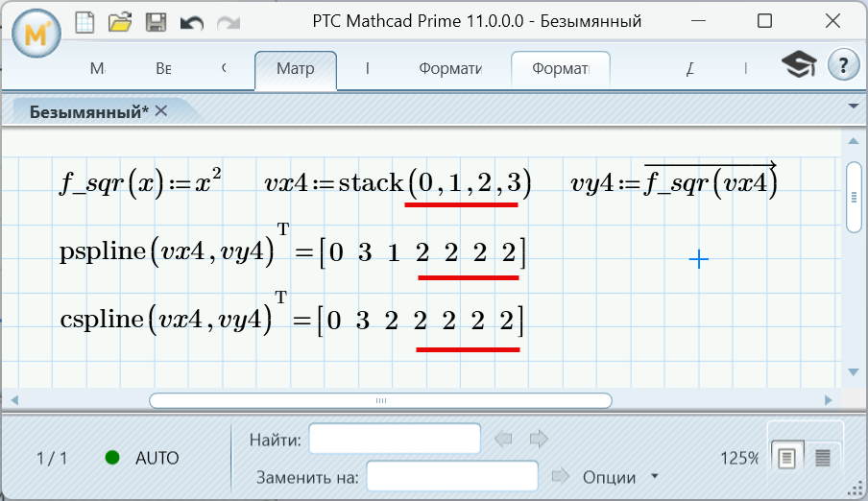
Task: Click the Redo arrow icon
Action: 228,21
